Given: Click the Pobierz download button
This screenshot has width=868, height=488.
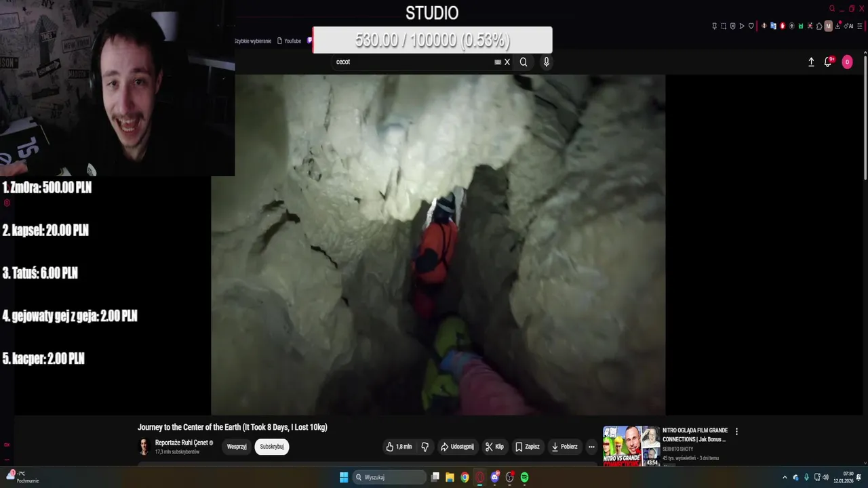Looking at the screenshot, I should (565, 447).
